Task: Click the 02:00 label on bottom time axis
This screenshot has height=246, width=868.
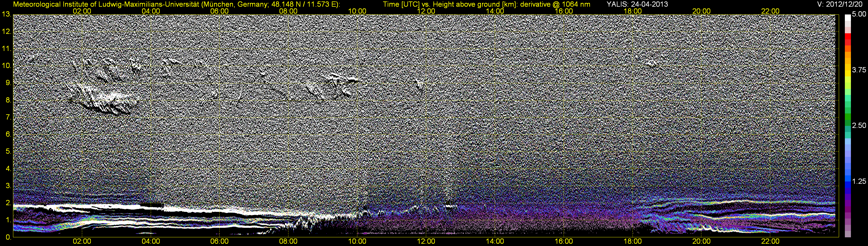Action: (82, 241)
